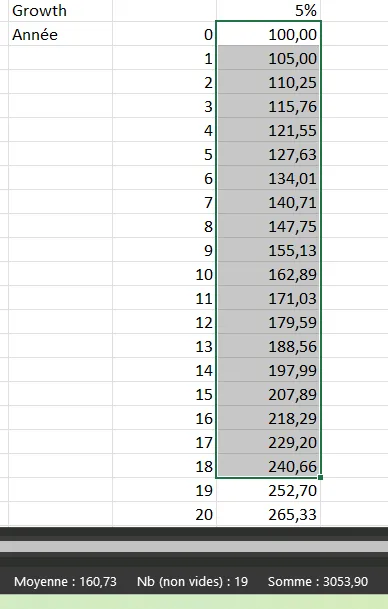Click the cell showing 207,89
This screenshot has height=609, width=388.
268,394
